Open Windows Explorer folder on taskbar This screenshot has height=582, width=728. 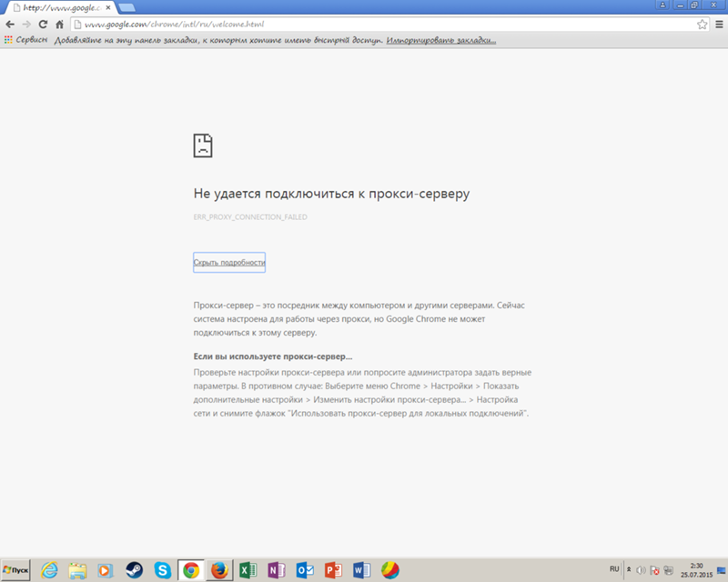click(77, 570)
